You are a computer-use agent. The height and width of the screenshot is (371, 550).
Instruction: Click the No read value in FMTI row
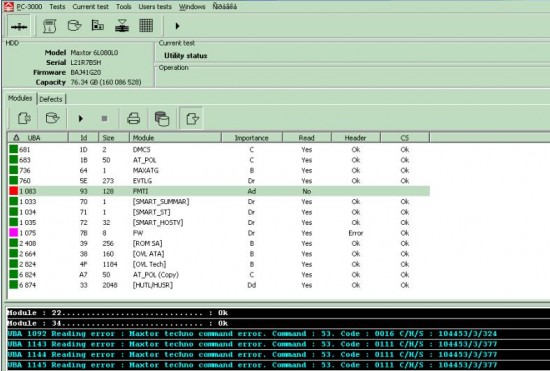307,191
